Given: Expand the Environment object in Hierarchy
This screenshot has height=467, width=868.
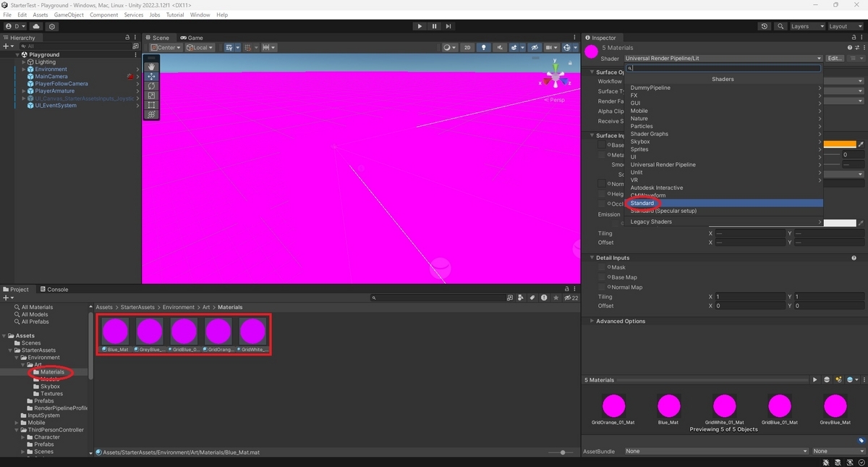Looking at the screenshot, I should [23, 69].
